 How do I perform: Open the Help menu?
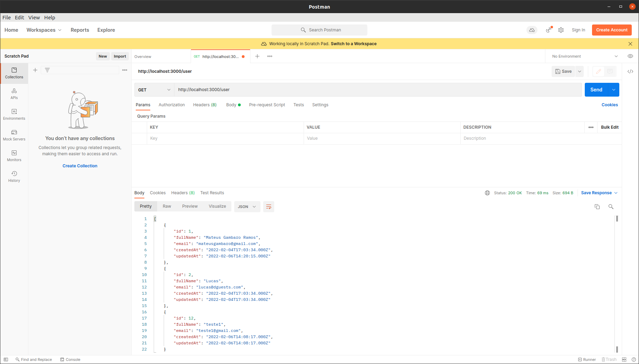[x=49, y=18]
